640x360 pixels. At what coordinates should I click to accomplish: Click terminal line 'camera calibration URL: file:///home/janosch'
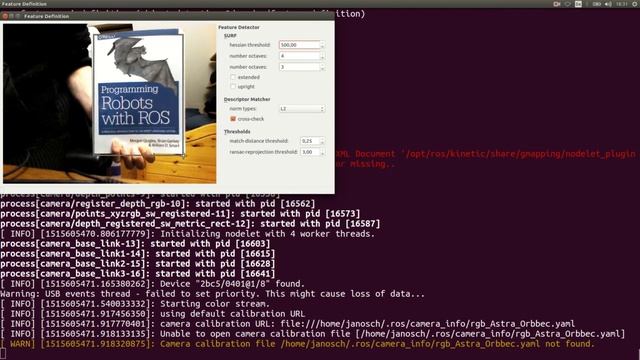click(287, 324)
